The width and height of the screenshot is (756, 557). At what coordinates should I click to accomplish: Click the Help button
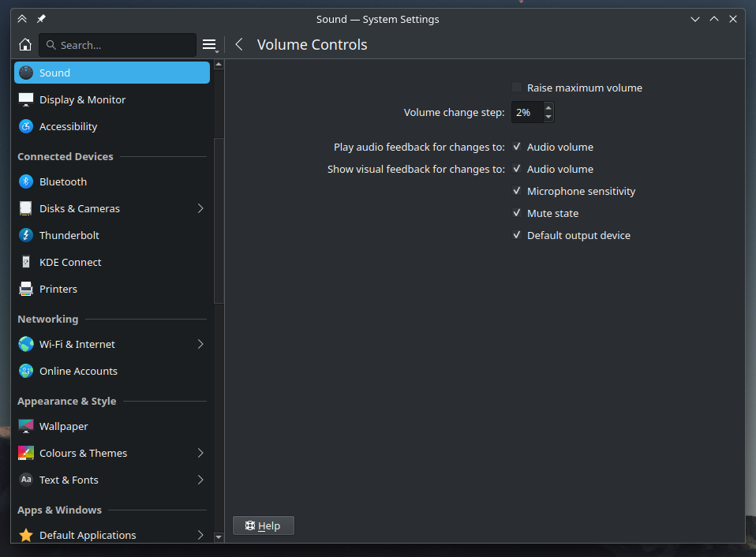point(263,525)
